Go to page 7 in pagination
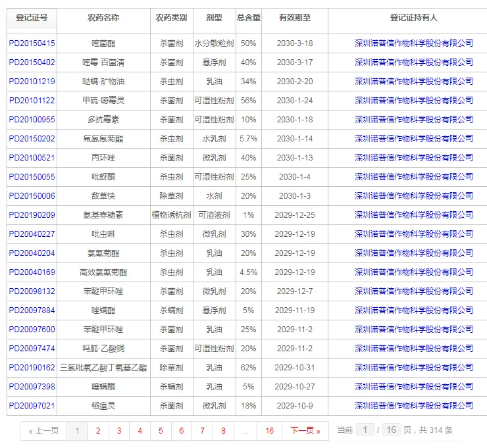The height and width of the screenshot is (448, 487). [202, 431]
